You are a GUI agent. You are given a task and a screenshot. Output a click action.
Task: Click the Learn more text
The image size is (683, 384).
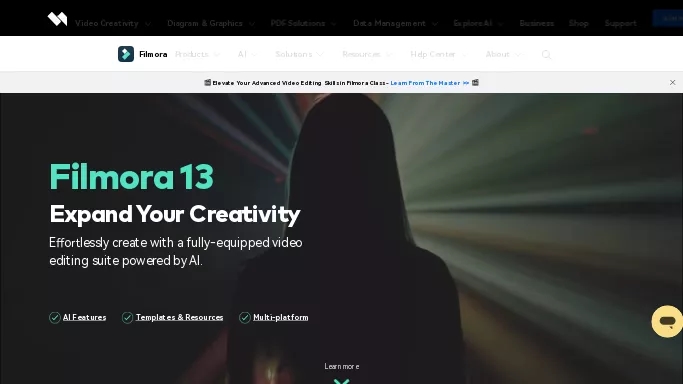(x=342, y=366)
